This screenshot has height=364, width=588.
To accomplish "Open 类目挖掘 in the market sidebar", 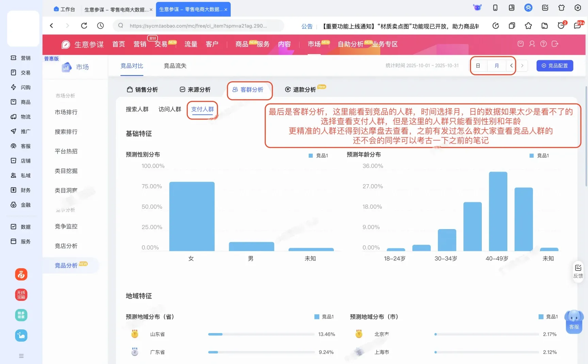I will point(66,171).
